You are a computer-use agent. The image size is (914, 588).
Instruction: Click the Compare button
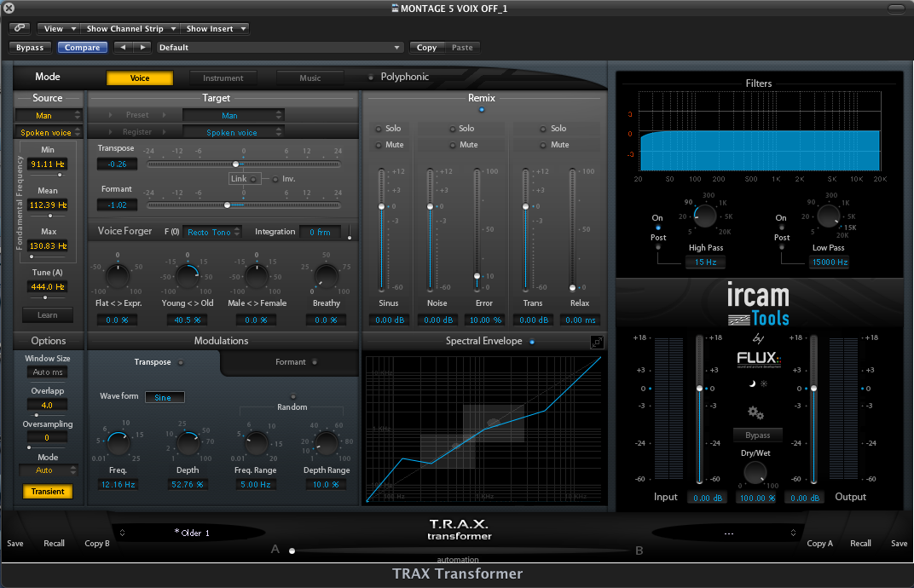click(x=82, y=47)
